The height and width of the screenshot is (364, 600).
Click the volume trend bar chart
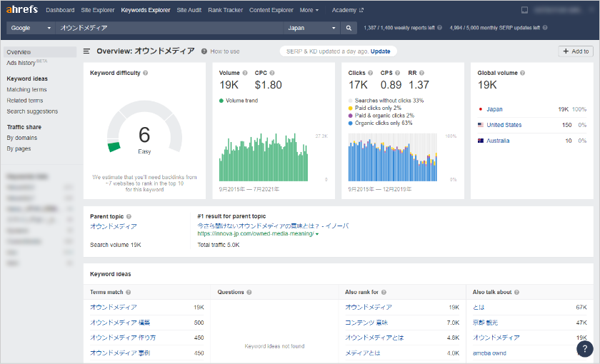tap(264, 157)
